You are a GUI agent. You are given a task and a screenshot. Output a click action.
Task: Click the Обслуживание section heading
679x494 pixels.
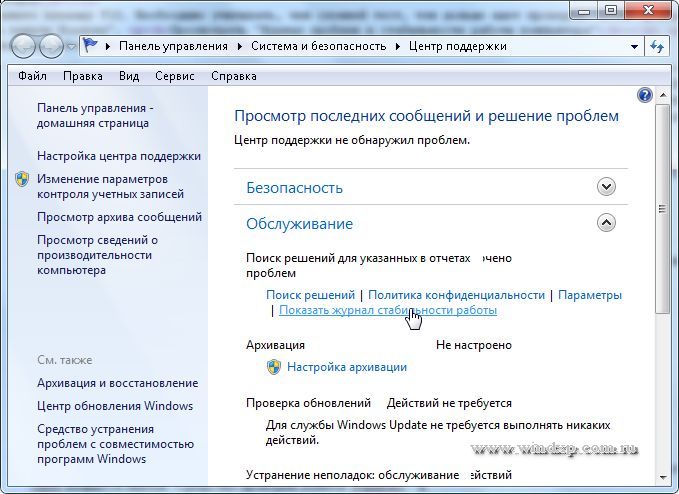pyautogui.click(x=300, y=224)
